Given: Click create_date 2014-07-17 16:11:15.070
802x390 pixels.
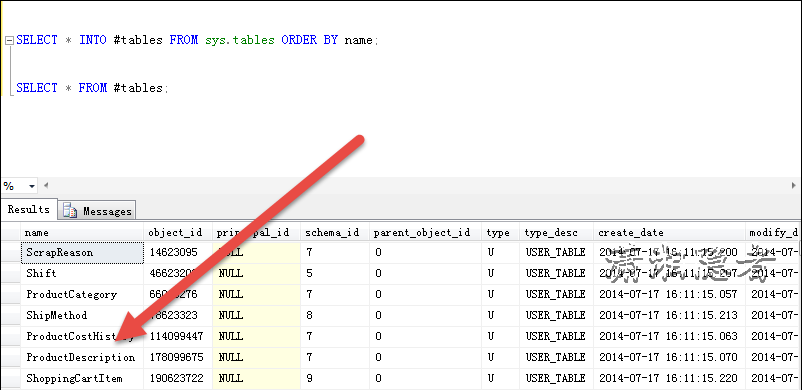Looking at the screenshot, I should pyautogui.click(x=670, y=357).
